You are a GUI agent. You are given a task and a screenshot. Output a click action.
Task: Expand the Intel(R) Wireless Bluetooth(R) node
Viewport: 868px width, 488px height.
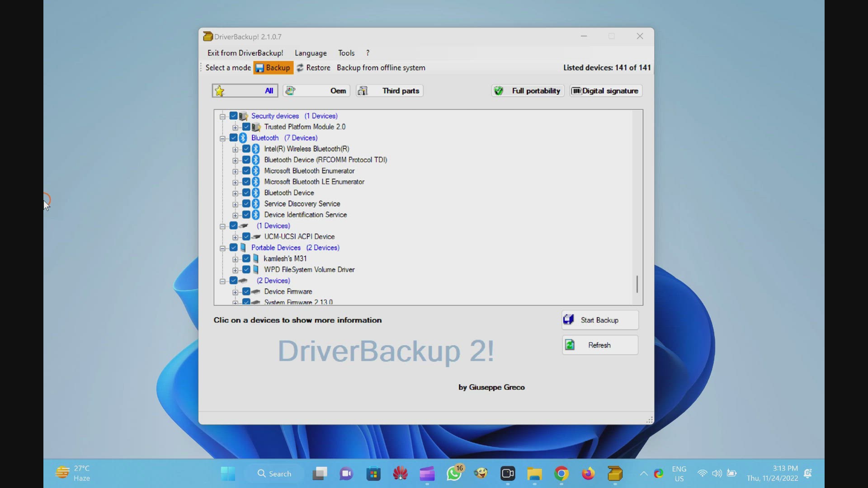coord(235,150)
